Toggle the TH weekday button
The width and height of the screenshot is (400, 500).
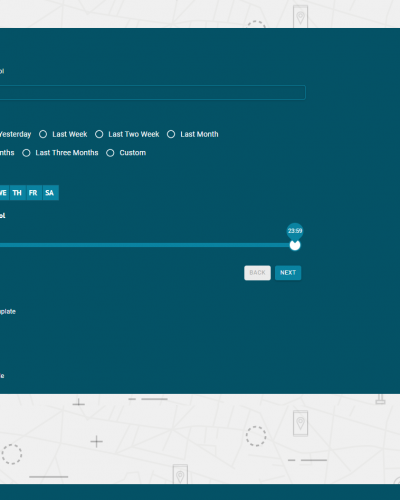tap(18, 193)
